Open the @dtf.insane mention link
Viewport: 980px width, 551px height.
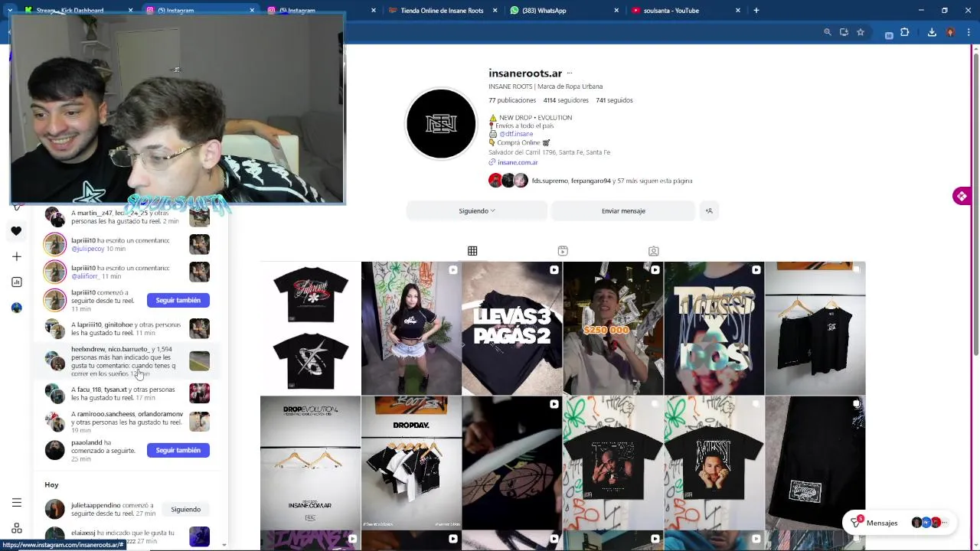click(516, 134)
